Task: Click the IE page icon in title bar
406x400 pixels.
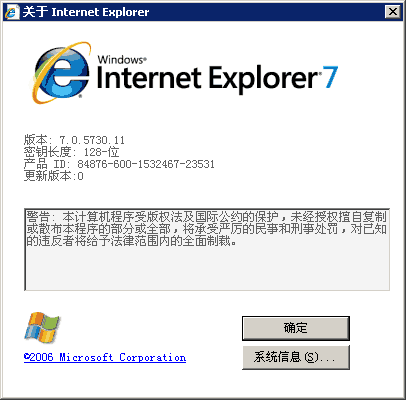Action: click(x=12, y=12)
